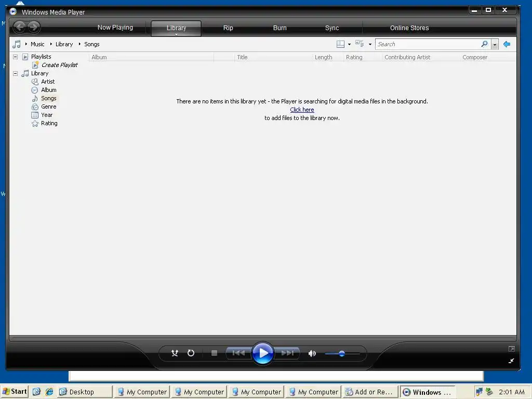The width and height of the screenshot is (532, 399).
Task: Expand the arrow before Music breadcrumb
Action: (26, 44)
